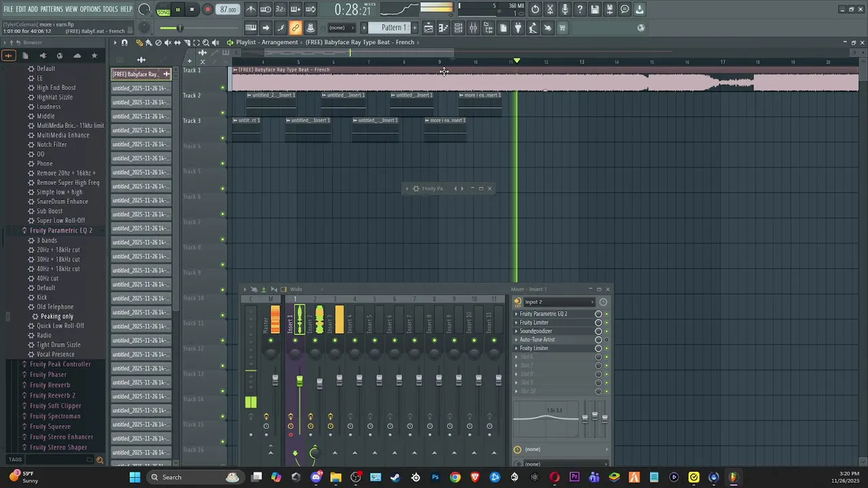Toggle the SONG/PAT mode button

click(163, 9)
